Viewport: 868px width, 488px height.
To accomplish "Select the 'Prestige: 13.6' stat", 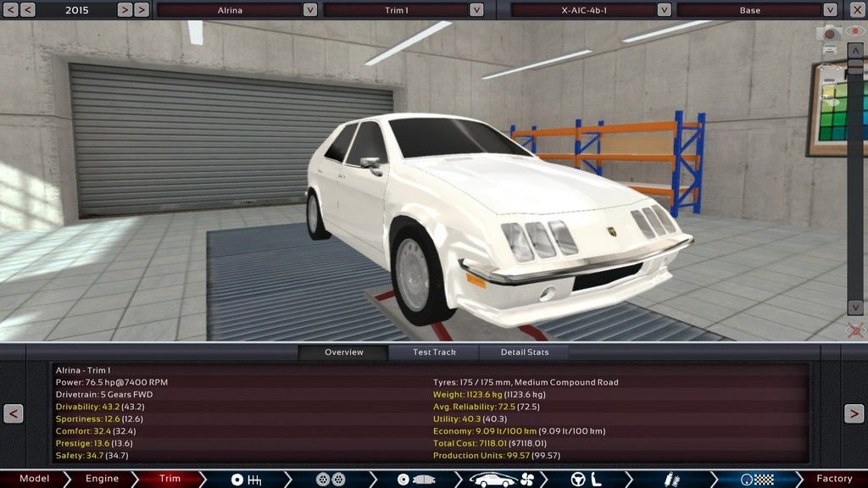I will [x=94, y=443].
